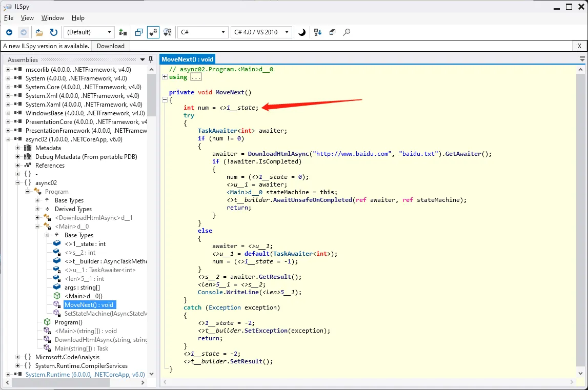Expand the collapsed using block
The height and width of the screenshot is (390, 588).
[x=165, y=76]
